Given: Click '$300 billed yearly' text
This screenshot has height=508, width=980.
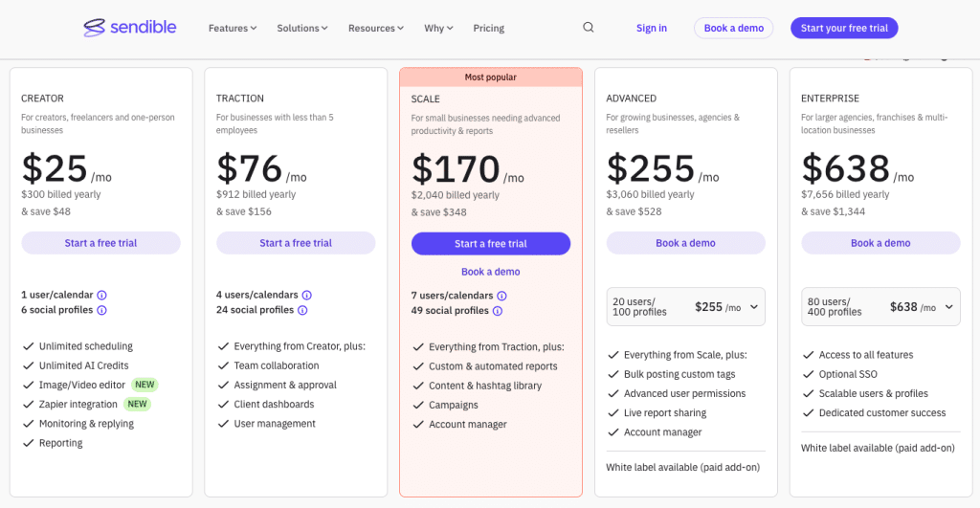Looking at the screenshot, I should (60, 194).
